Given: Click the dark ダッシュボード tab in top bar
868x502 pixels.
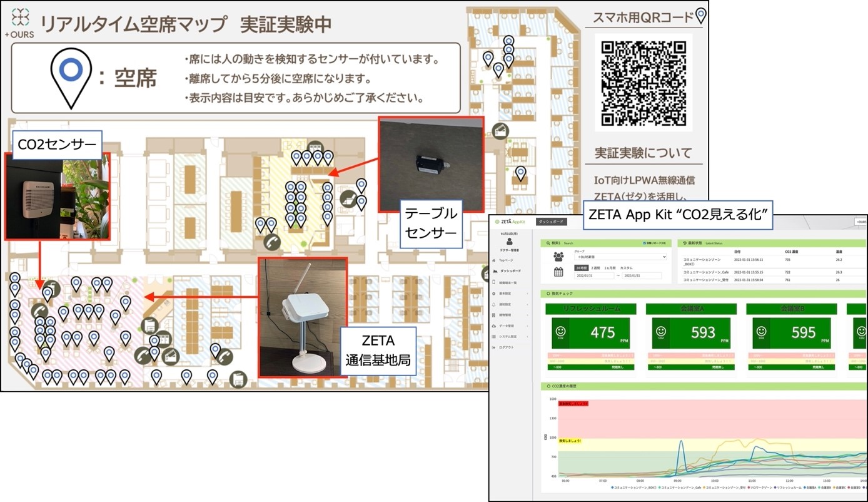Looking at the screenshot, I should coord(552,222).
